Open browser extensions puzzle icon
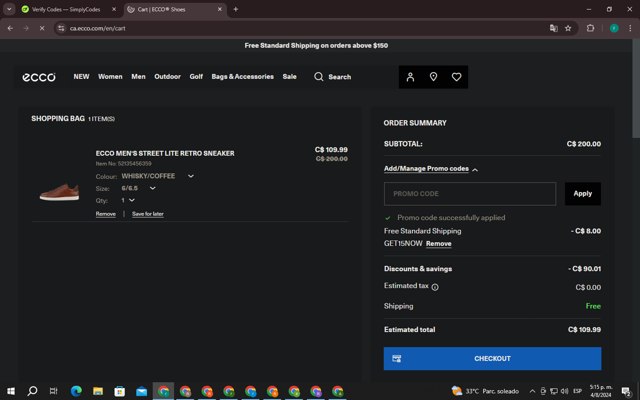 [590, 28]
